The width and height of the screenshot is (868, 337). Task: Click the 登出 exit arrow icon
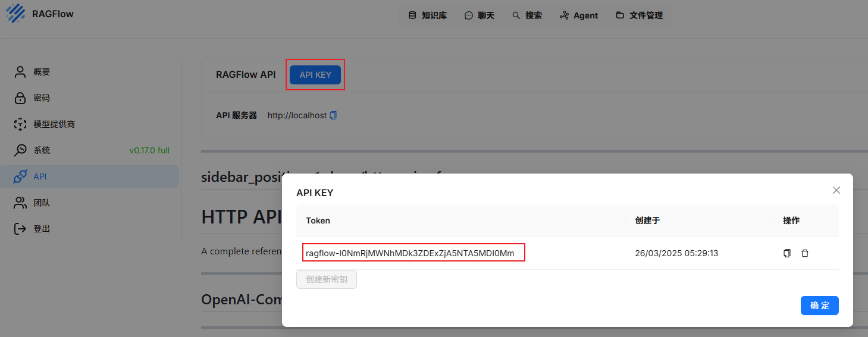21,229
